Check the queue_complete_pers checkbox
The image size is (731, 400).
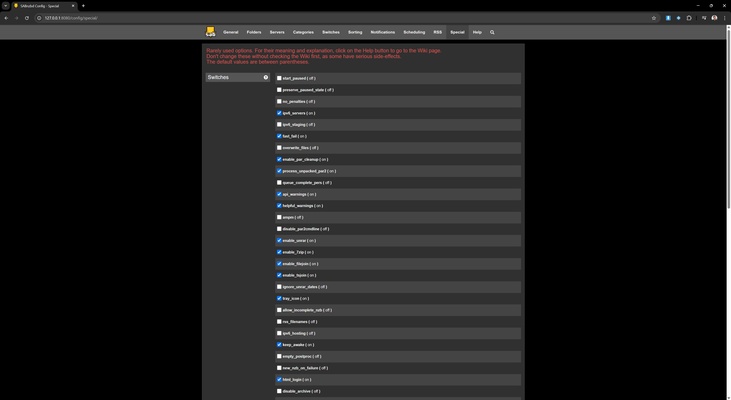point(279,182)
